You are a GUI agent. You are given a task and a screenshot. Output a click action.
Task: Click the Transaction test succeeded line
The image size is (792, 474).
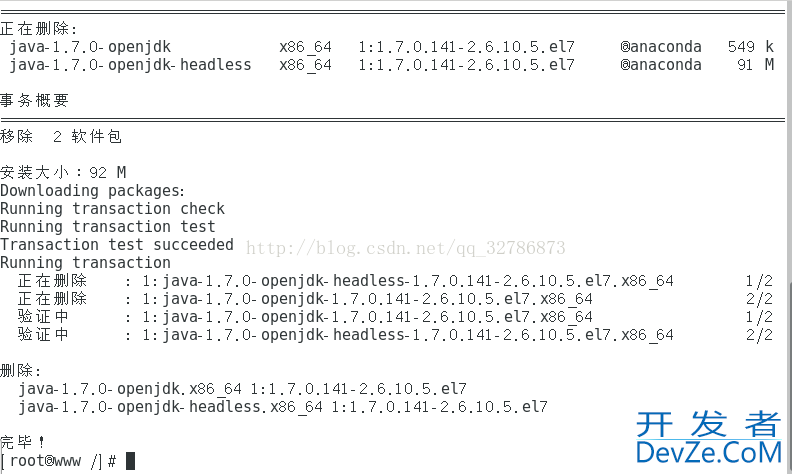click(x=117, y=245)
